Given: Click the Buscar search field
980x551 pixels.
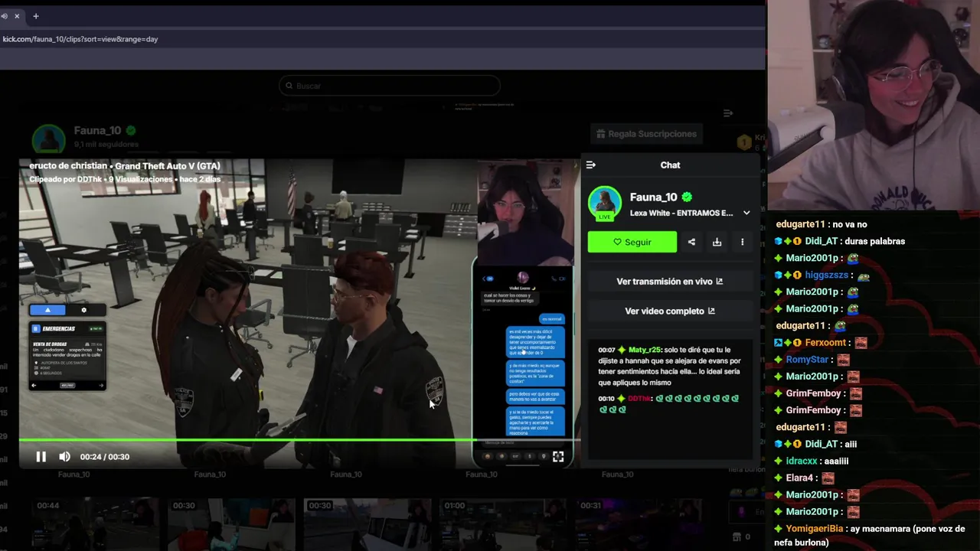Looking at the screenshot, I should 390,86.
